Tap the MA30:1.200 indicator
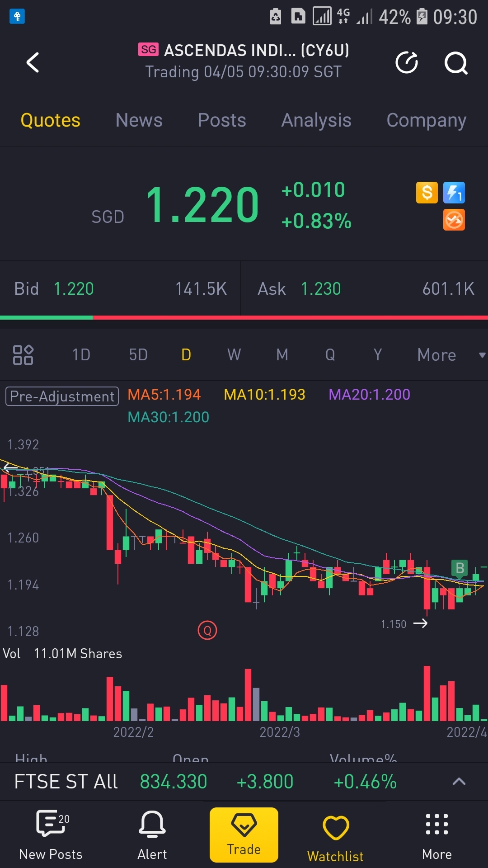Image resolution: width=488 pixels, height=868 pixels. (169, 417)
